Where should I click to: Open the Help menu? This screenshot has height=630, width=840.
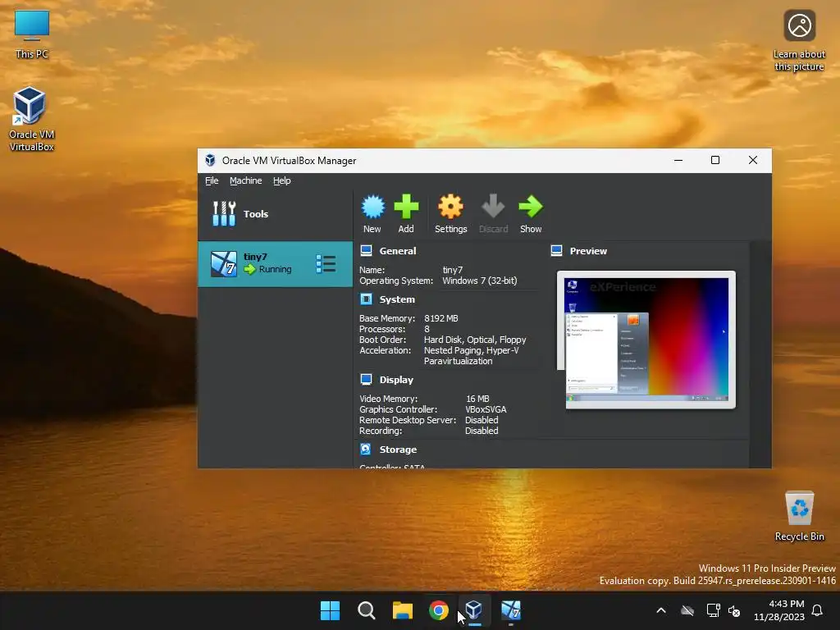[x=282, y=180]
